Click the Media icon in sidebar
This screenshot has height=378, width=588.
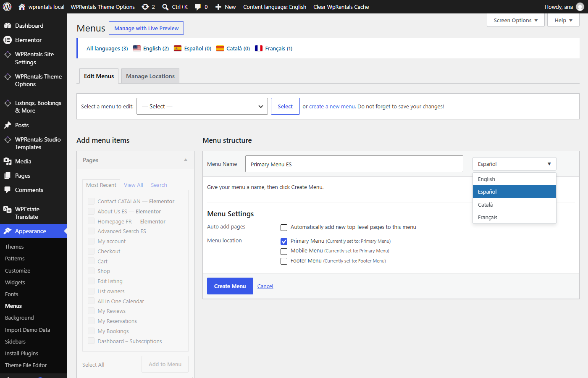pos(8,161)
